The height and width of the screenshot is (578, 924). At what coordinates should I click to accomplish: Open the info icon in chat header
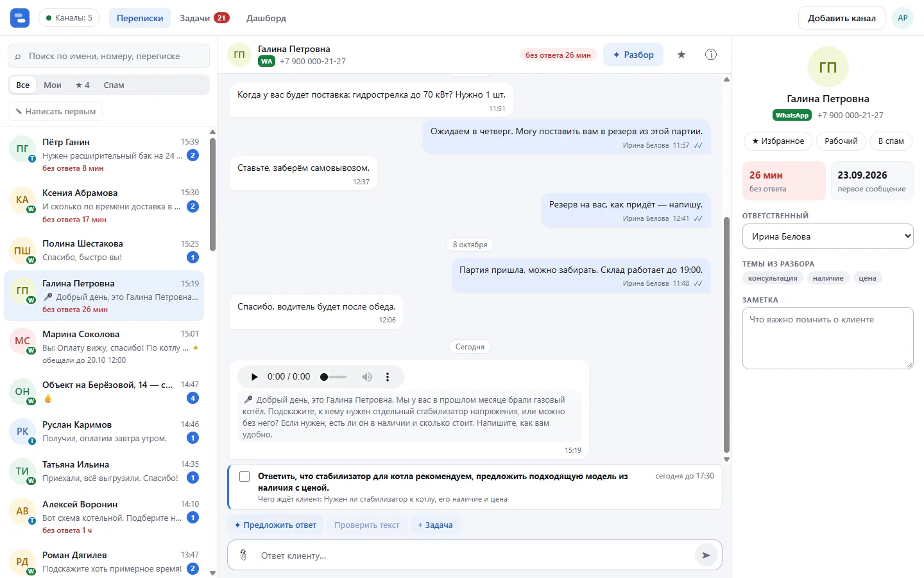coord(711,55)
